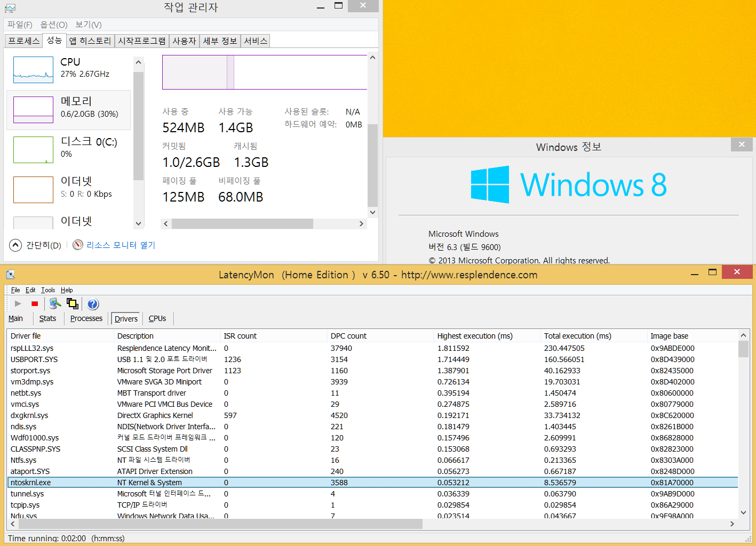Open the 파일(F) menu in Task Manager
756x546 pixels.
20,25
